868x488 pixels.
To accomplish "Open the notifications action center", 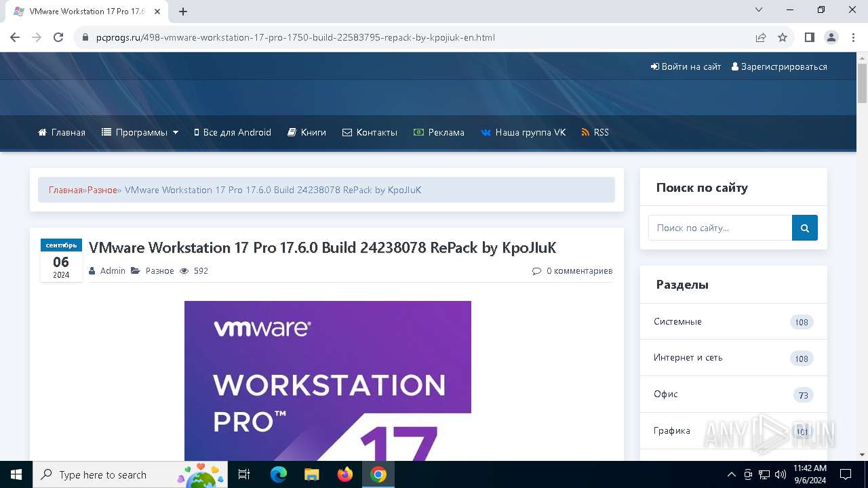I will tap(846, 474).
